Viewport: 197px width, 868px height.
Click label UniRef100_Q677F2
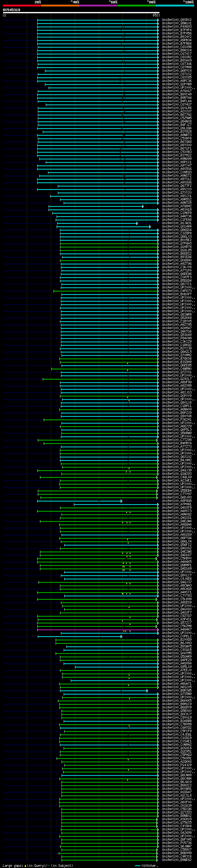point(177,186)
